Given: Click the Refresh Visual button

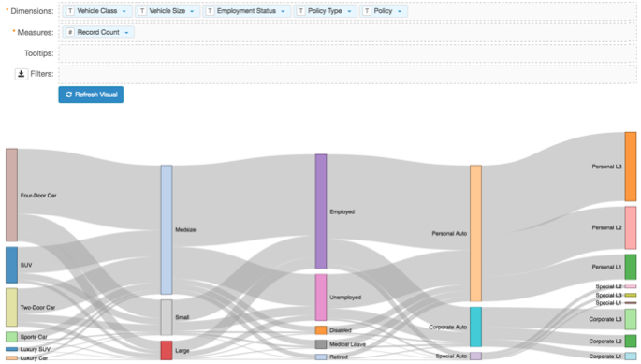Looking at the screenshot, I should point(91,95).
